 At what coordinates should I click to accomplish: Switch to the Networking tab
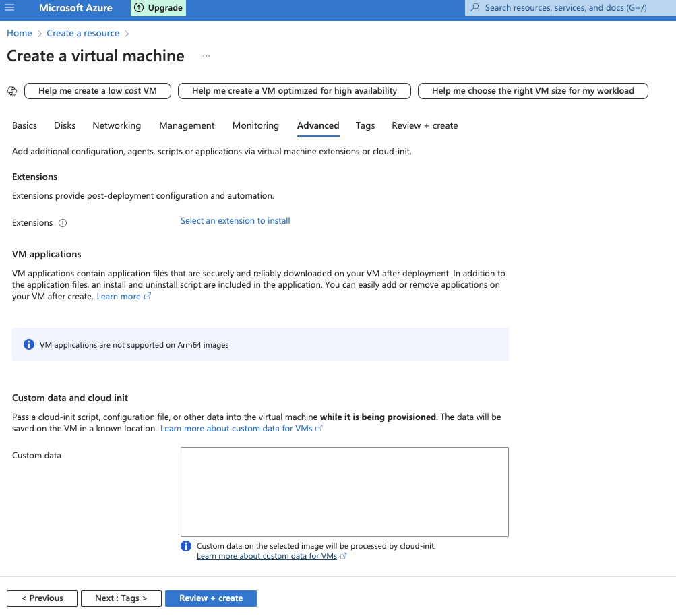(x=117, y=125)
